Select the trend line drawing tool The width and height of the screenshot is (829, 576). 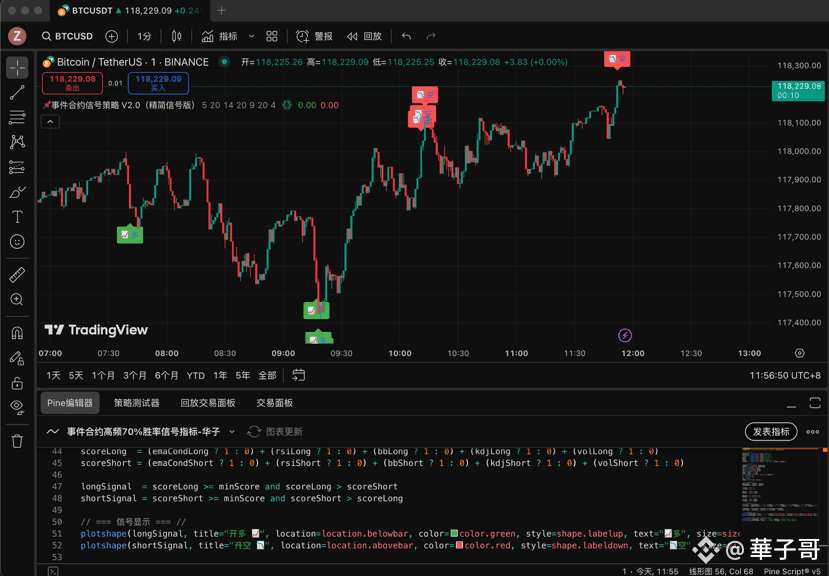(17, 92)
